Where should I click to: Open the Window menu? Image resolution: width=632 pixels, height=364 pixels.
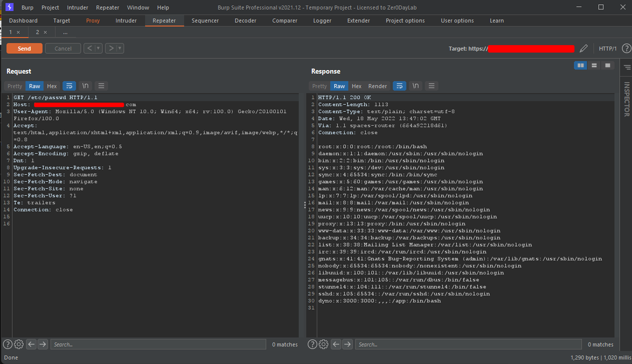pyautogui.click(x=138, y=7)
